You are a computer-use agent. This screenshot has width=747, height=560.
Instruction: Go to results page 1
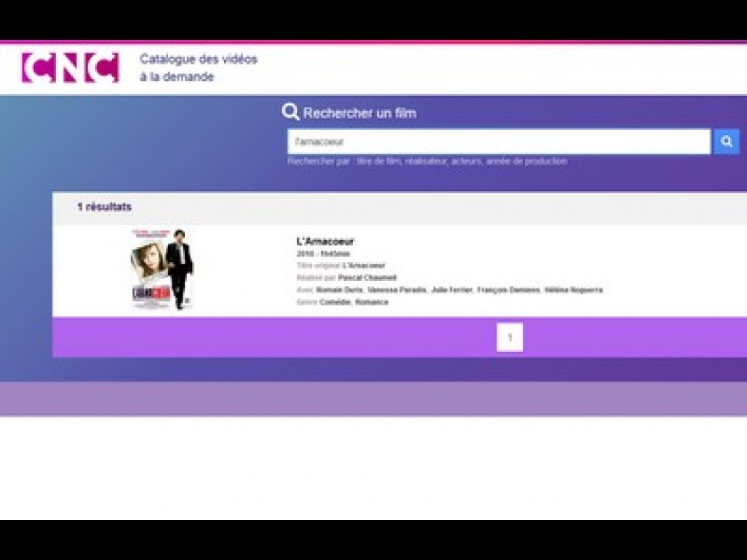tap(510, 338)
